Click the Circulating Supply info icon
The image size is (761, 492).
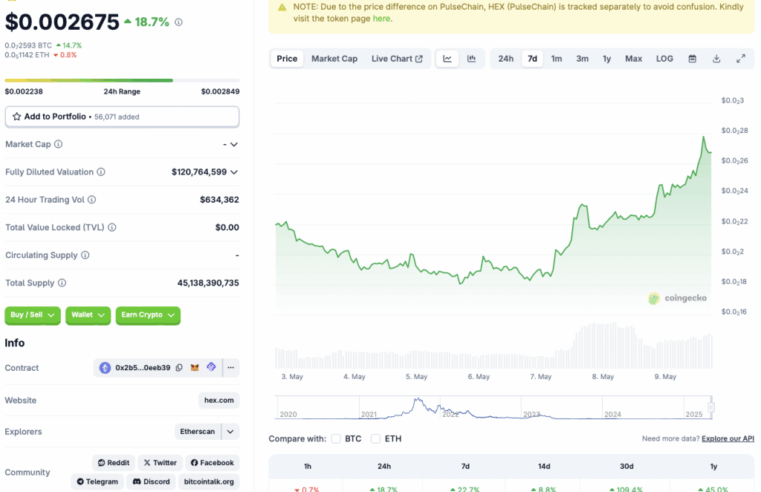(85, 255)
